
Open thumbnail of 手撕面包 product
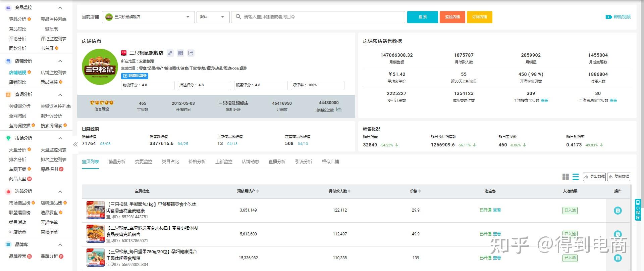(x=96, y=210)
